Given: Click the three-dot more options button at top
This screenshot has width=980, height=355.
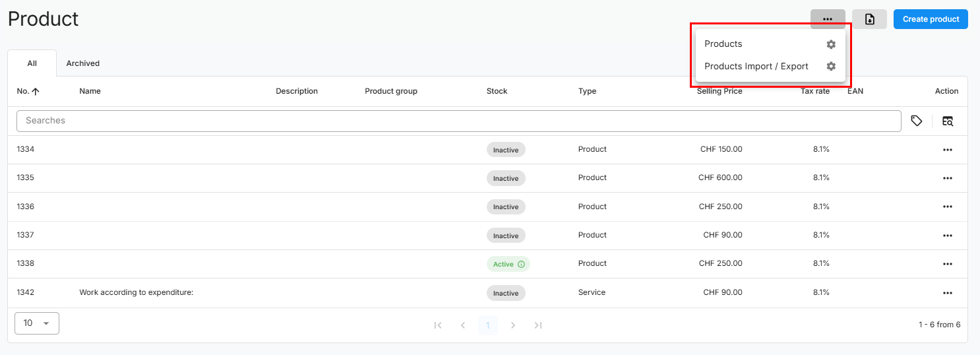Looking at the screenshot, I should click(x=828, y=19).
